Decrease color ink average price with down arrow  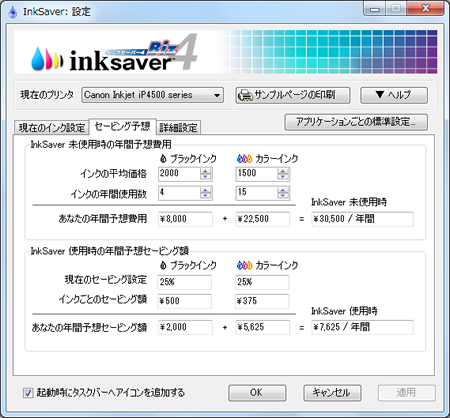tap(283, 177)
